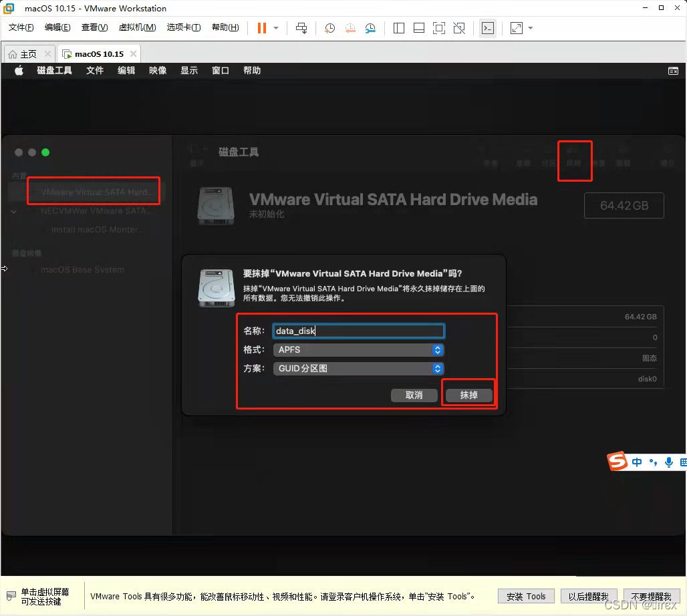The height and width of the screenshot is (616, 687).
Task: Open the 虚拟机(M) menu
Action: click(x=137, y=27)
